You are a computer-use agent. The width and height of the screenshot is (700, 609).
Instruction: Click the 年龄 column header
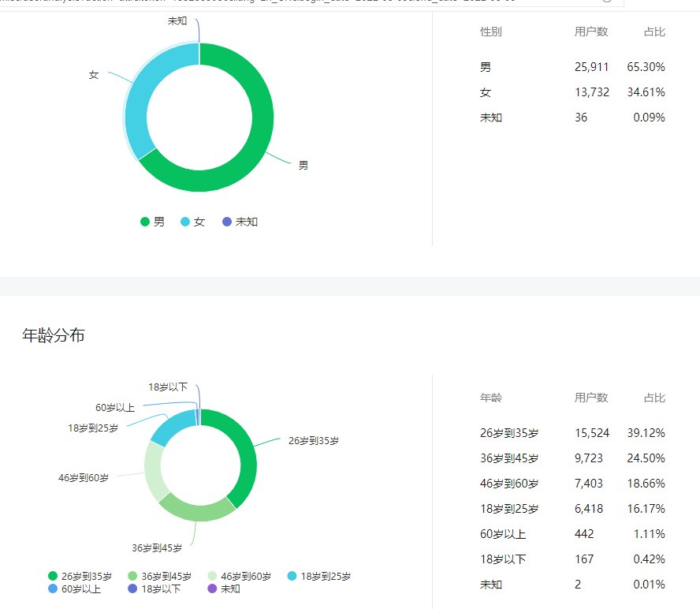coord(490,398)
